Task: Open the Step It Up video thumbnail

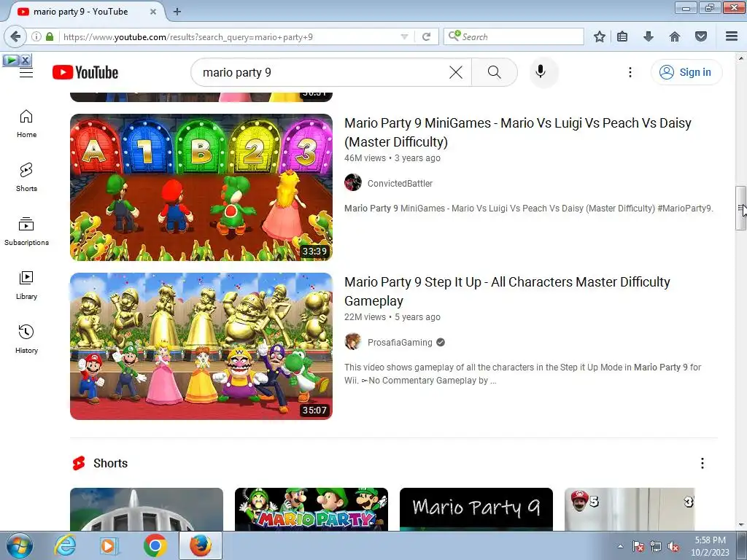Action: (201, 346)
